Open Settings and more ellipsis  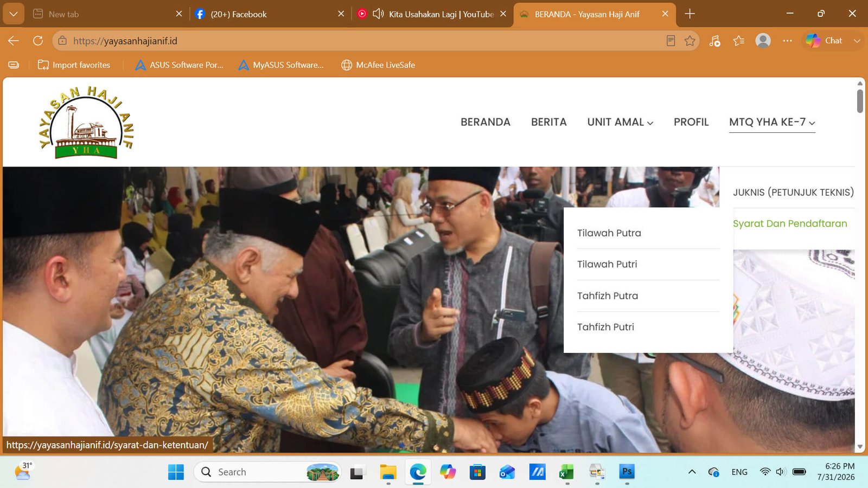787,41
